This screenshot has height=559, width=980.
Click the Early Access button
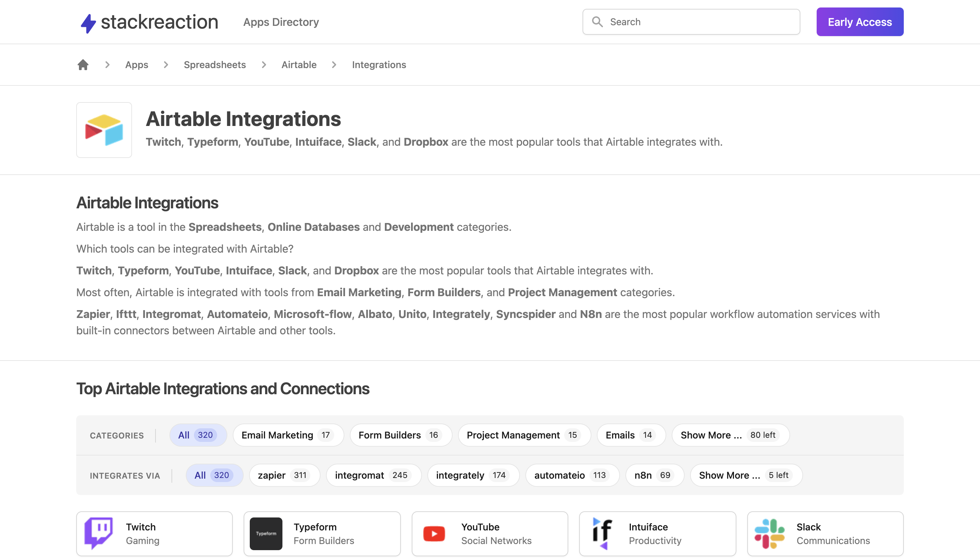pos(860,22)
